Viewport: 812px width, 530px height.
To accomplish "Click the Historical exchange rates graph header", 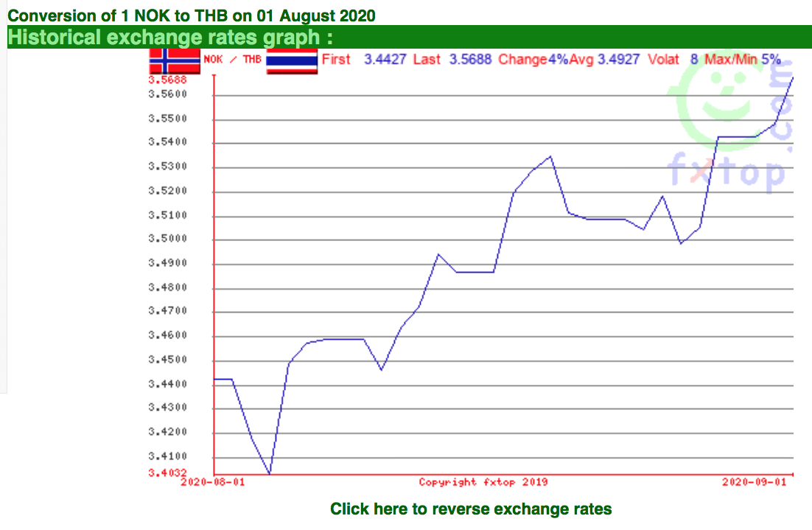I will pos(170,38).
